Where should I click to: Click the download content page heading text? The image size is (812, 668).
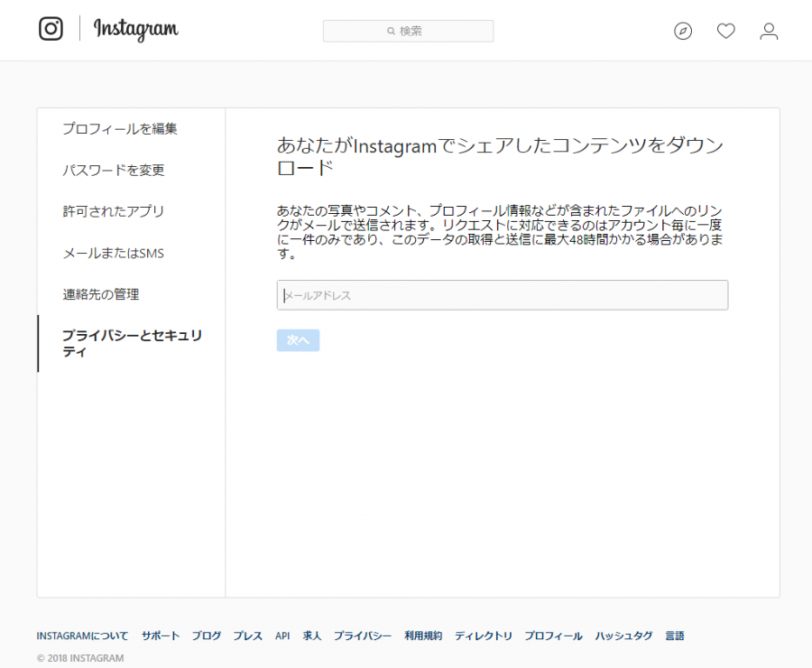(500, 156)
